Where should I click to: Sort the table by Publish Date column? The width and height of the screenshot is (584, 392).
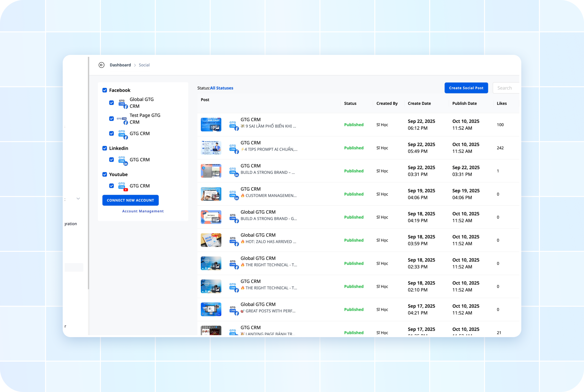[x=464, y=104]
